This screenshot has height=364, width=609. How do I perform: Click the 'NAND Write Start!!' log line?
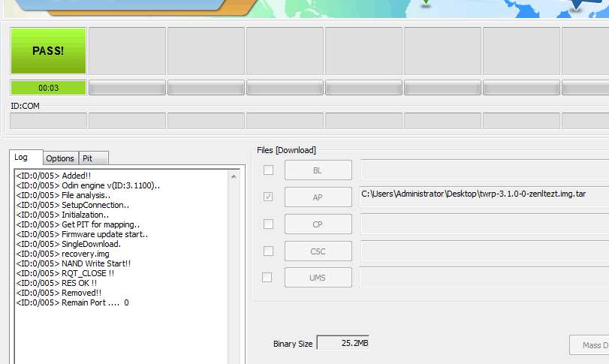[74, 263]
